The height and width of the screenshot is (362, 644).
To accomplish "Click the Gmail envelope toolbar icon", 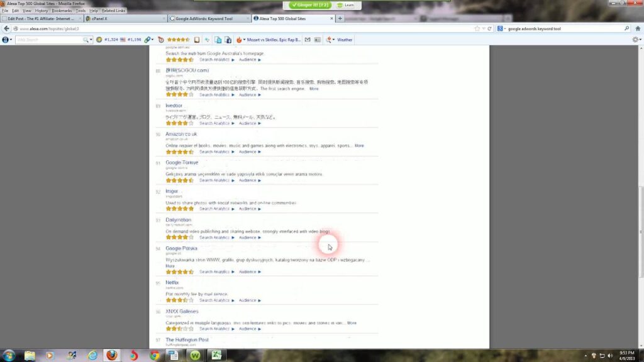I will (x=308, y=40).
